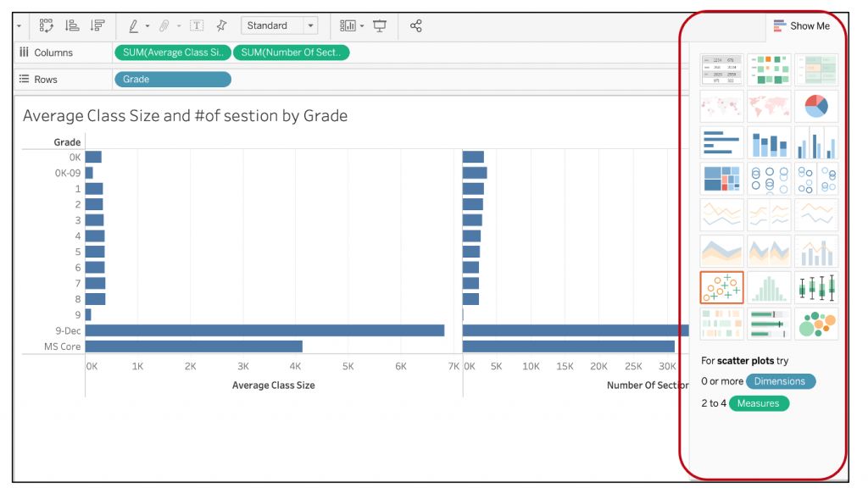Click the swap rows and columns icon
The height and width of the screenshot is (499, 868).
pos(47,26)
